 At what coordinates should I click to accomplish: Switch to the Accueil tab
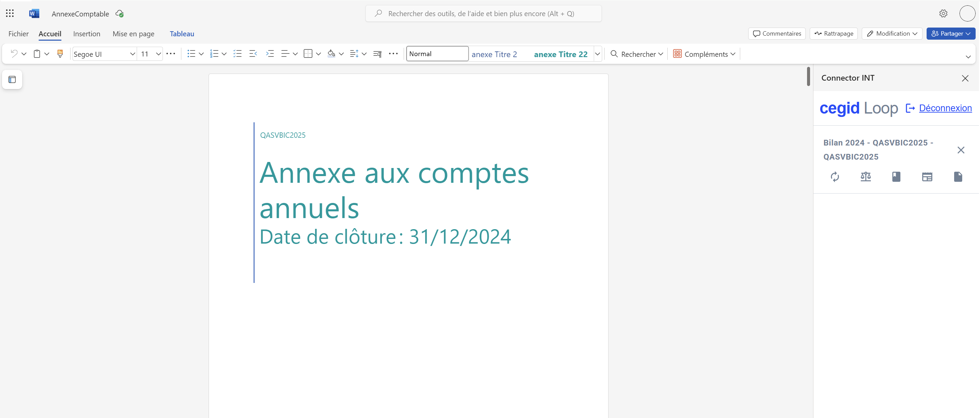tap(50, 34)
